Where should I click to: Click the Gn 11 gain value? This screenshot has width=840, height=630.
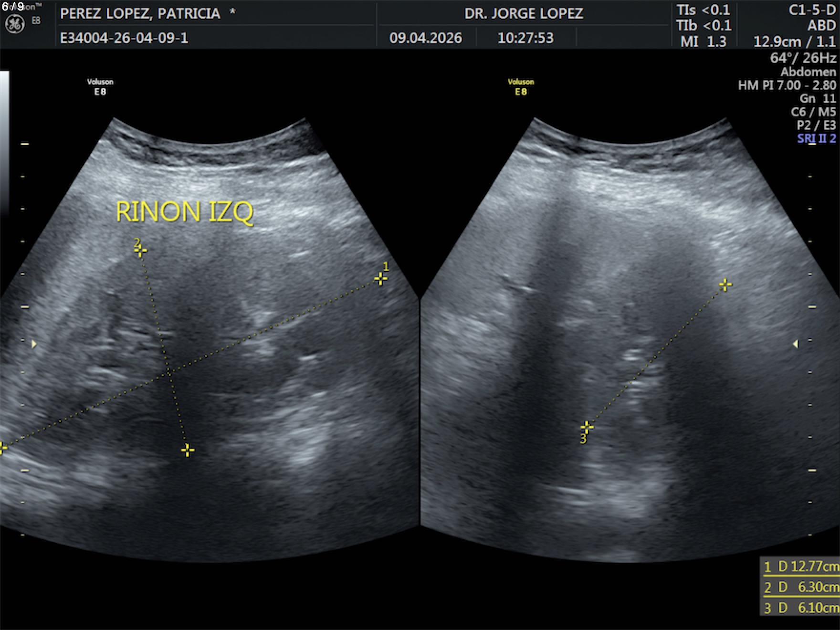pyautogui.click(x=818, y=98)
